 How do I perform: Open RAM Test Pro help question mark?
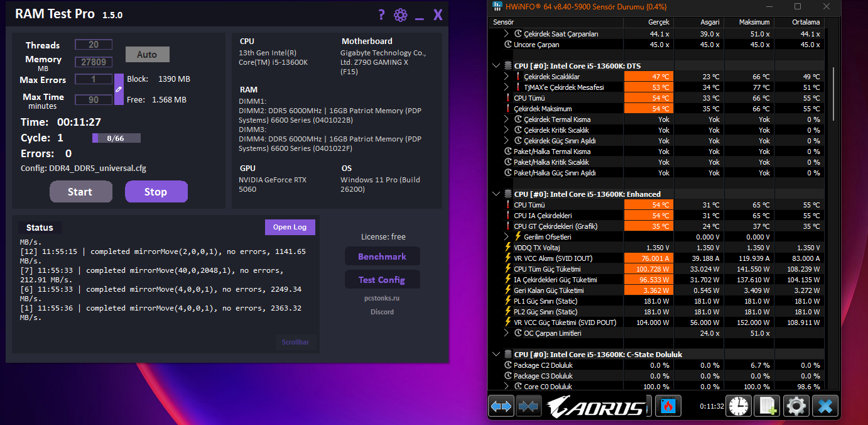(381, 15)
